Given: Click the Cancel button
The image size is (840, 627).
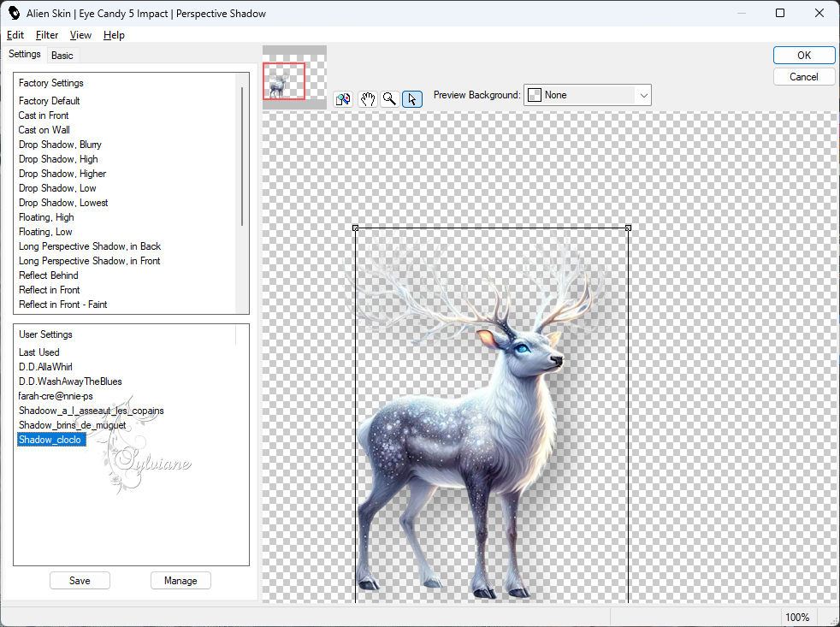Looking at the screenshot, I should pyautogui.click(x=803, y=77).
